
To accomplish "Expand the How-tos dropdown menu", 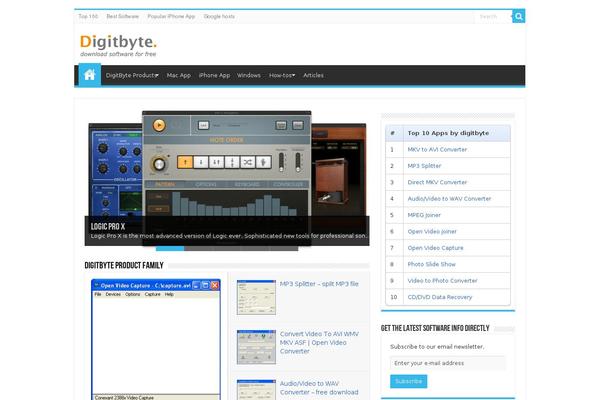I will click(282, 75).
